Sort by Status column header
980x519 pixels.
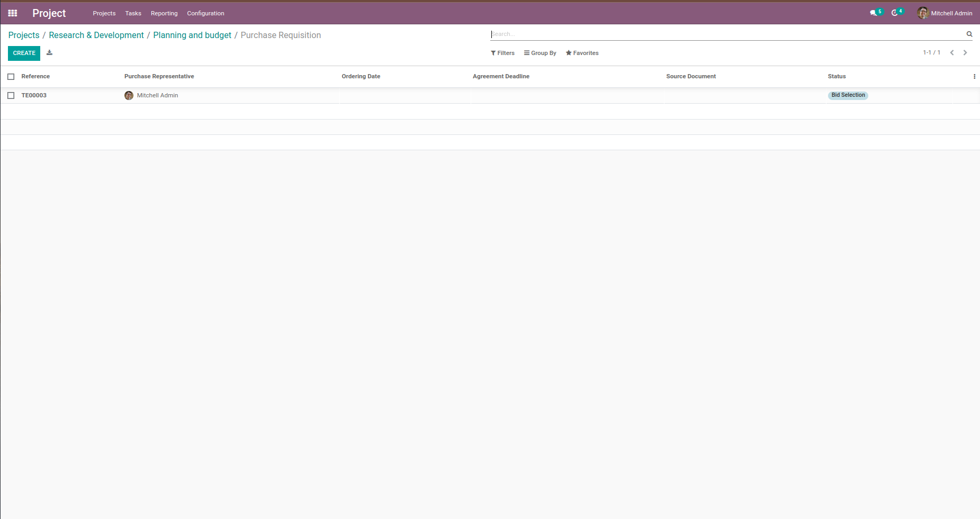point(837,77)
